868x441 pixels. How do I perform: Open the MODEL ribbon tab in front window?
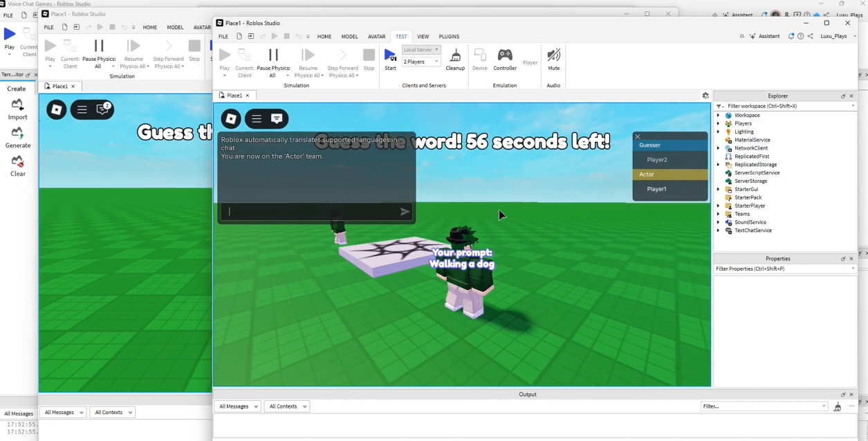pyautogui.click(x=350, y=37)
